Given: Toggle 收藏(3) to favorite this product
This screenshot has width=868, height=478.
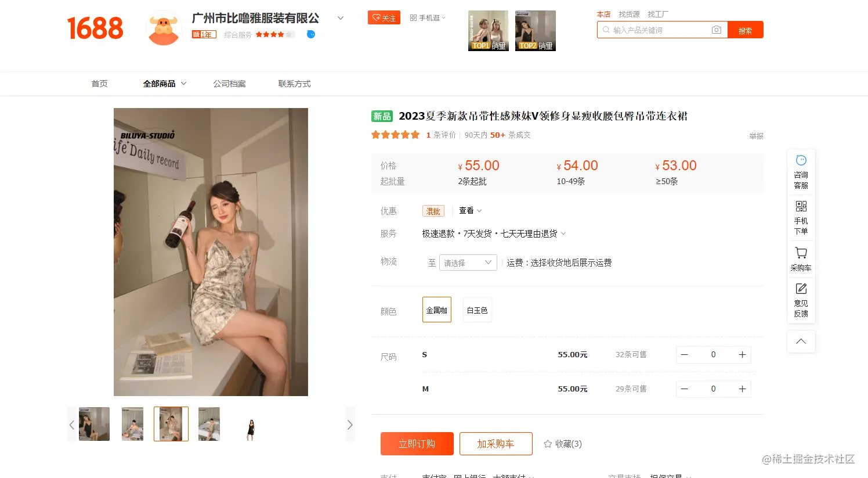Looking at the screenshot, I should 563,444.
